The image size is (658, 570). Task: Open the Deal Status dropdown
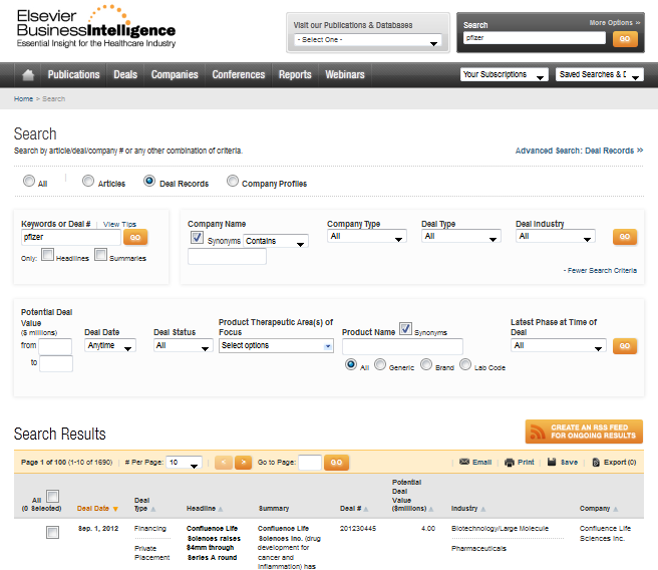click(x=183, y=345)
